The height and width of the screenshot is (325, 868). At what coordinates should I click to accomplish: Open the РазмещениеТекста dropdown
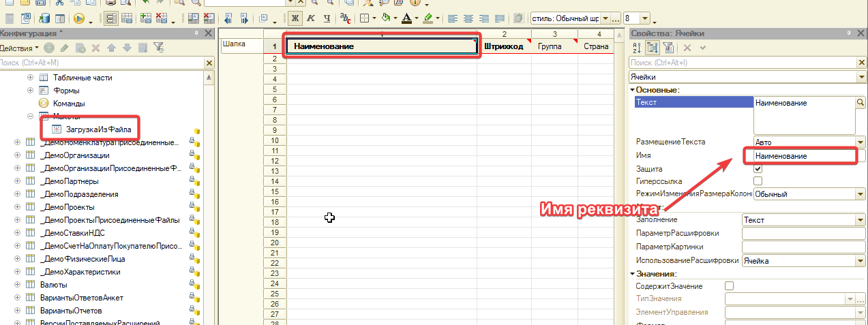pos(860,142)
